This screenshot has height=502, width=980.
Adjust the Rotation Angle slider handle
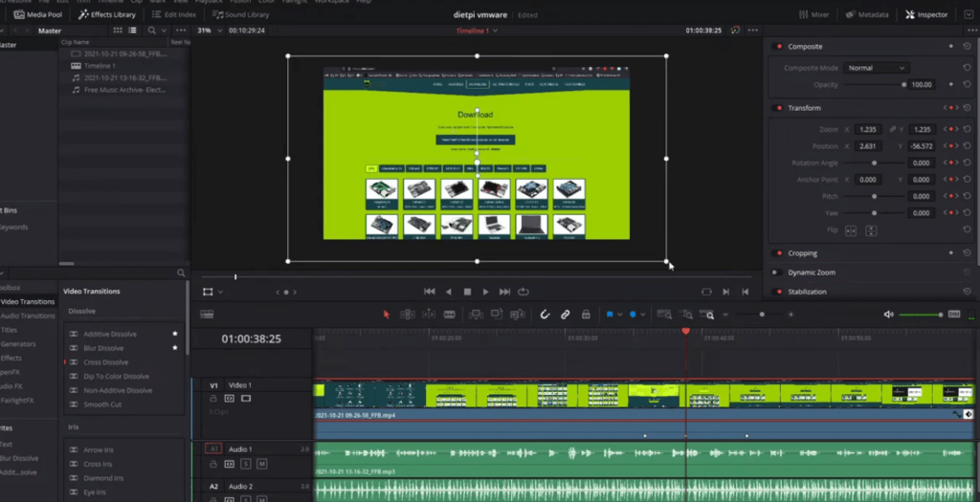click(875, 163)
